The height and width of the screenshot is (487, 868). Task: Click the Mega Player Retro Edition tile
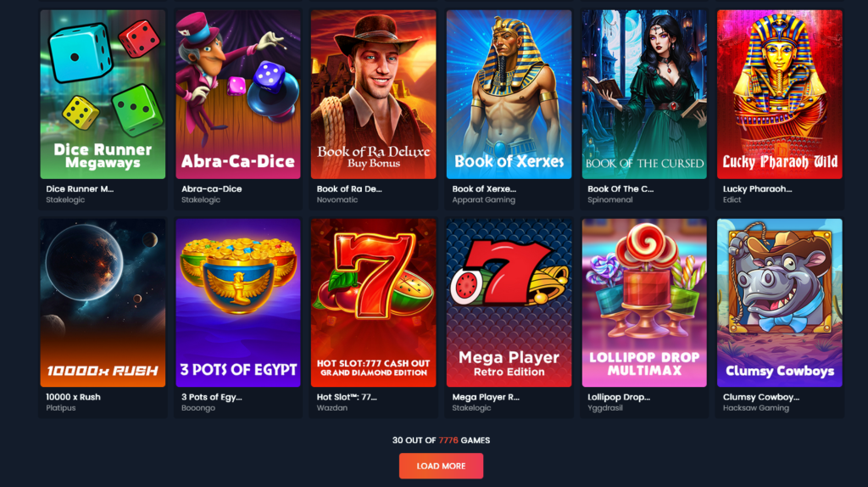pos(509,303)
